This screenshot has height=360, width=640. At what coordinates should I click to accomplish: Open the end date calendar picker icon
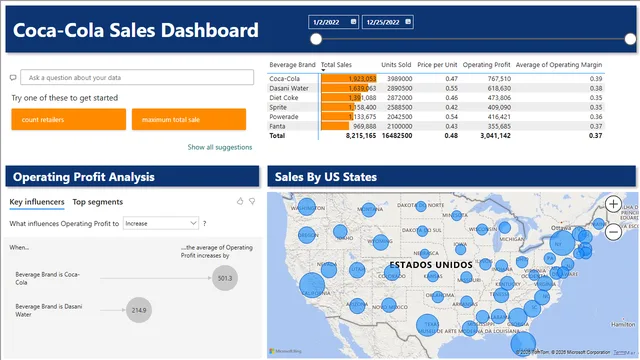(408, 22)
